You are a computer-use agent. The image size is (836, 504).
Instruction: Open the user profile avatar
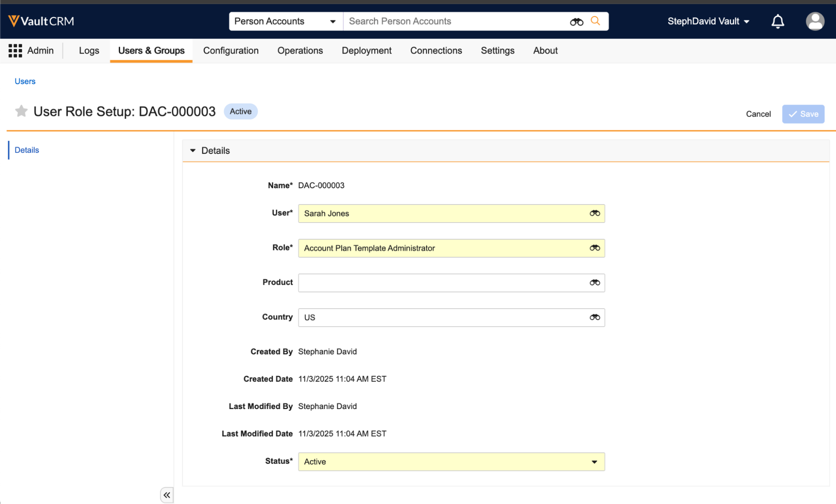pos(815,21)
